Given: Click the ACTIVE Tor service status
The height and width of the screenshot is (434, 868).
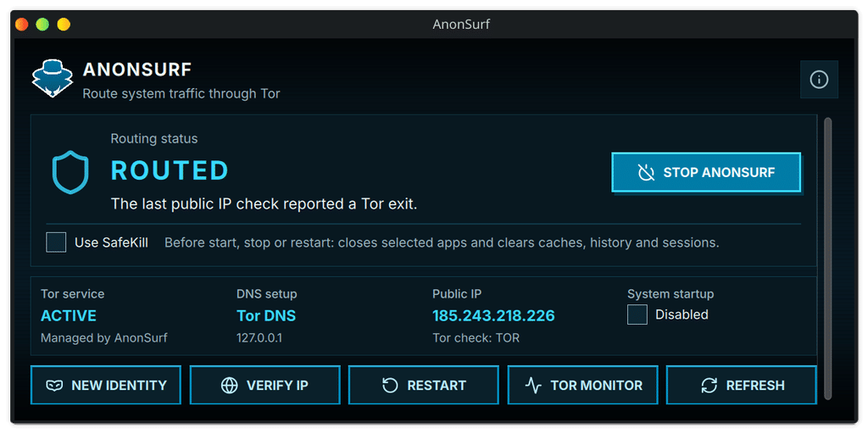Looking at the screenshot, I should (x=69, y=315).
